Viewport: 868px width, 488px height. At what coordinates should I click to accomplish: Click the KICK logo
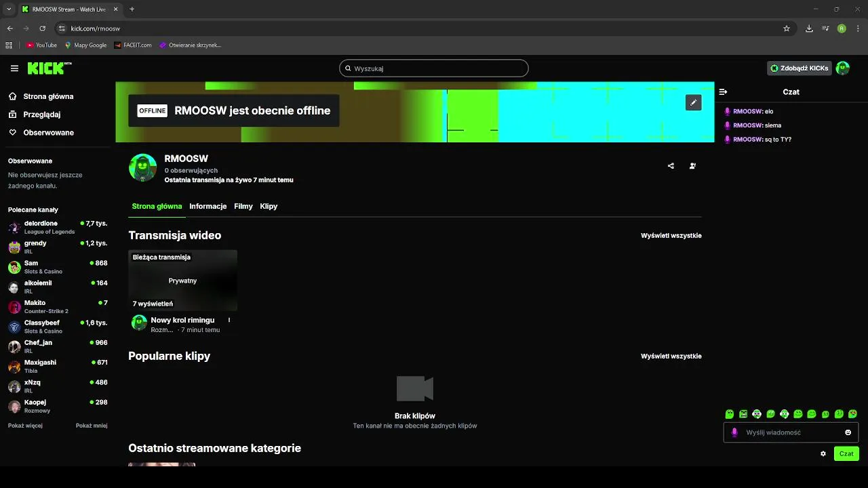(49, 68)
